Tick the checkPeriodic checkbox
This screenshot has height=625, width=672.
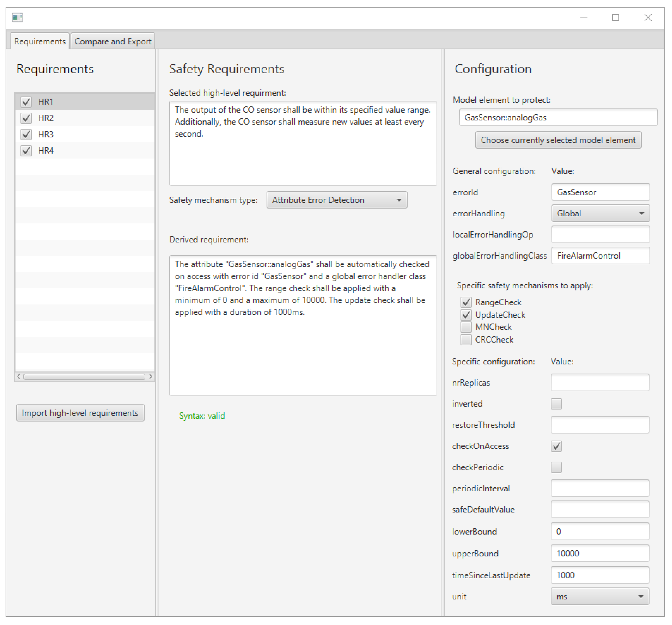point(556,467)
